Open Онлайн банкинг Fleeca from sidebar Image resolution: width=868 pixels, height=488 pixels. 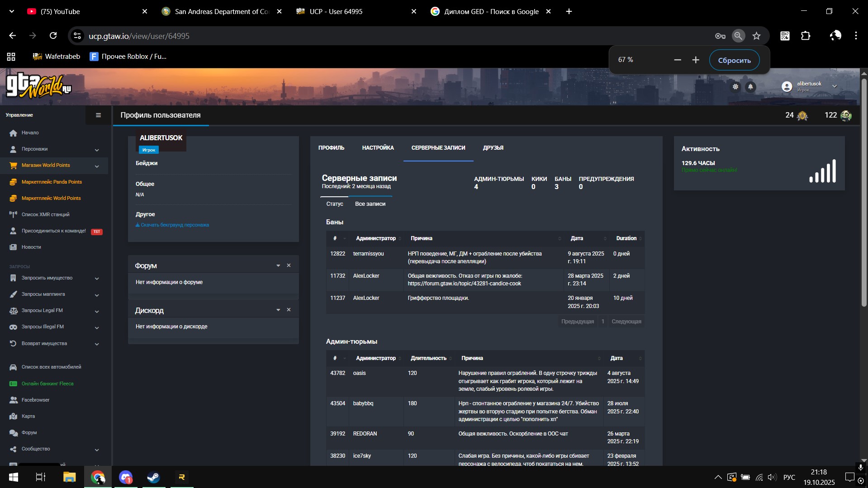(47, 384)
